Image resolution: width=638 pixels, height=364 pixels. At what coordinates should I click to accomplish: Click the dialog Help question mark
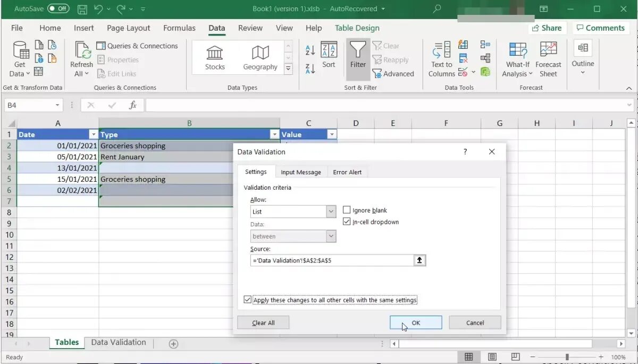[465, 152]
